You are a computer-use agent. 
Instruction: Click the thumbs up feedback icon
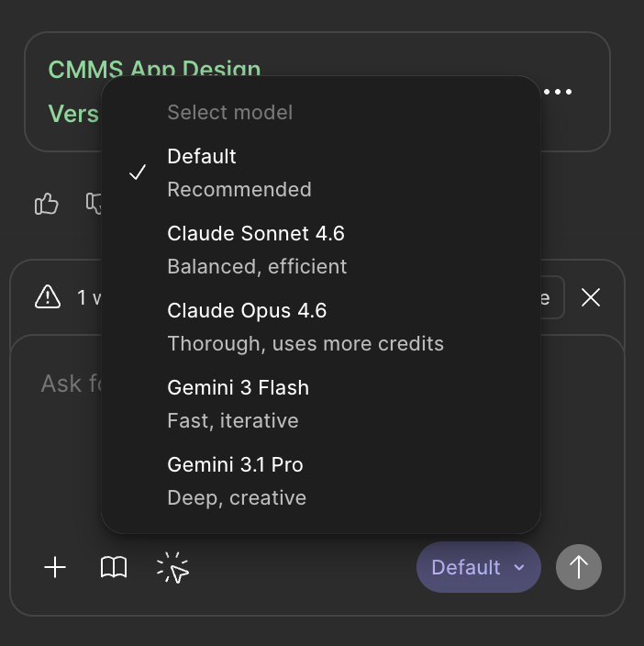46,204
